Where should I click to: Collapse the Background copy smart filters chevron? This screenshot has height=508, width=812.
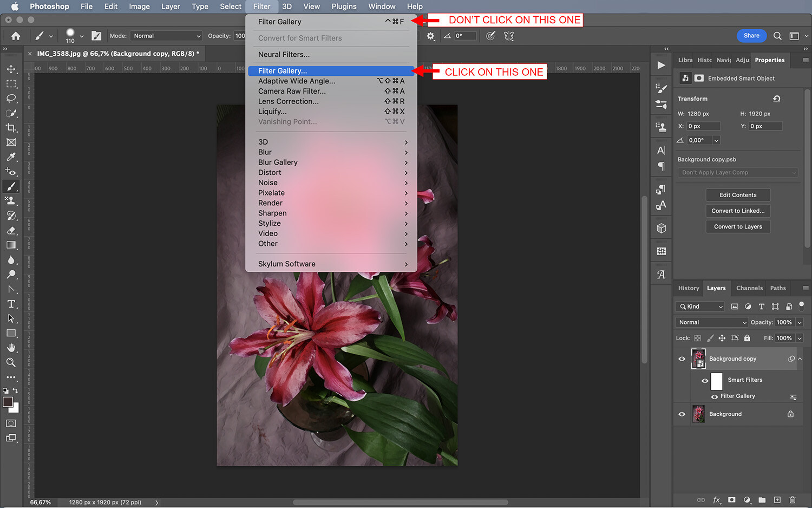[x=800, y=359]
